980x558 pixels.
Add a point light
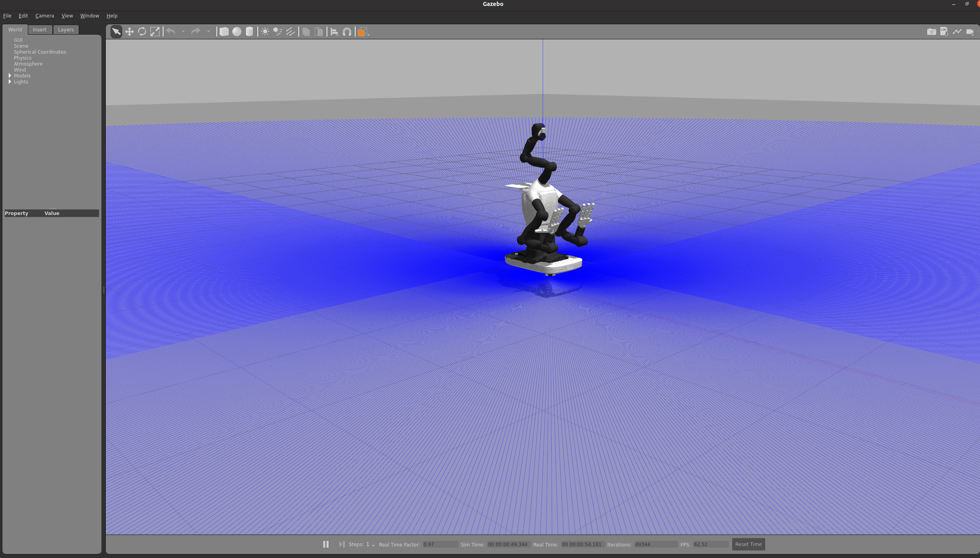[x=265, y=32]
